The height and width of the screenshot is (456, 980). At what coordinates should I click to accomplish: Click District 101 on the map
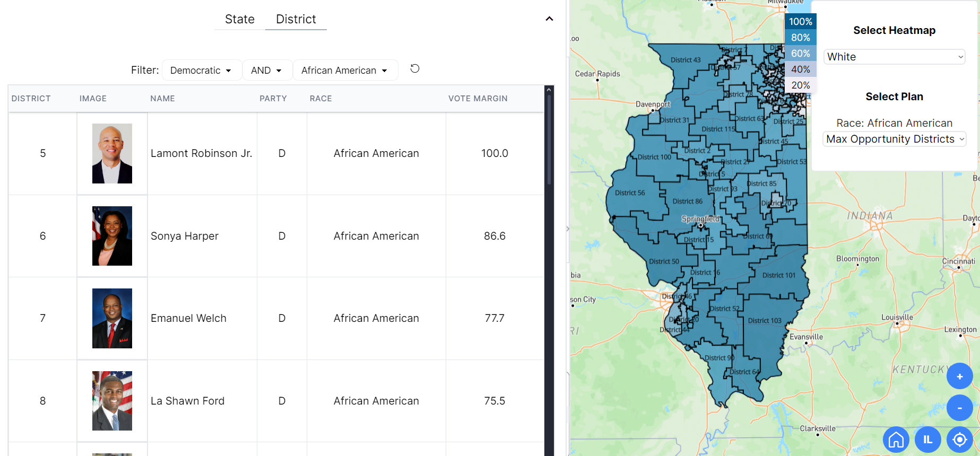pyautogui.click(x=779, y=275)
